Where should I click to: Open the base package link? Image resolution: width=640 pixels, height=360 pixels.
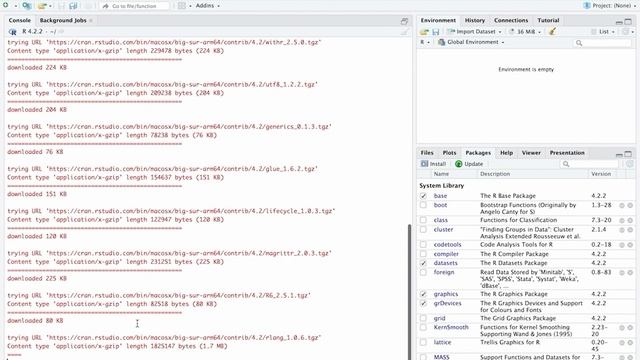440,196
